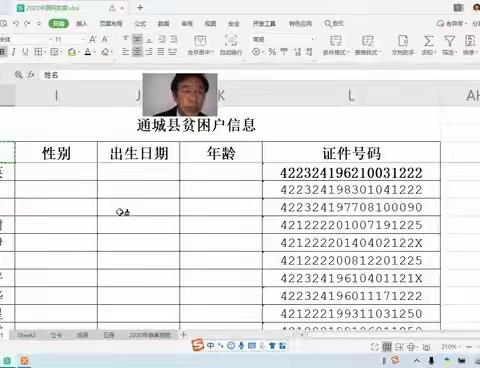
Task: Add a new document tab
Action: [x=140, y=7]
